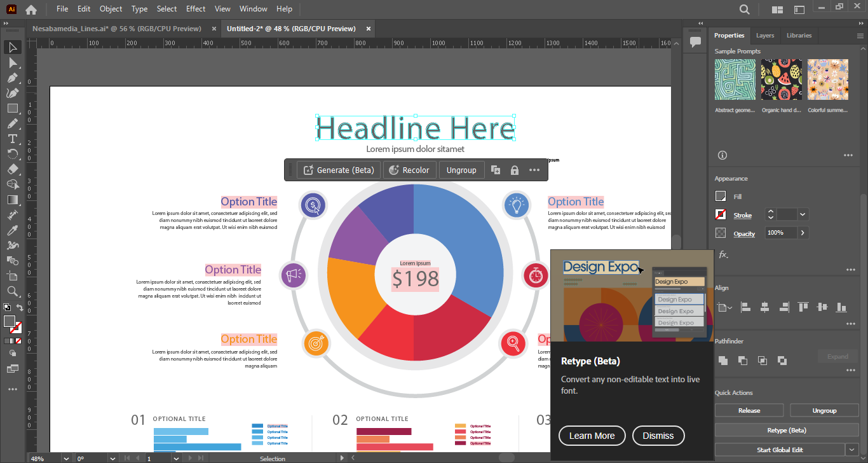Click the Fill color swatch in Appearance
The image size is (868, 463).
pyautogui.click(x=721, y=197)
